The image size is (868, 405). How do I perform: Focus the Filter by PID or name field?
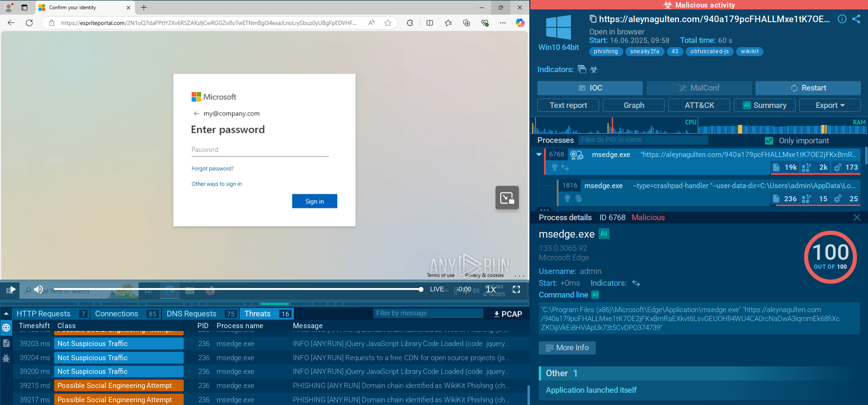click(x=643, y=140)
